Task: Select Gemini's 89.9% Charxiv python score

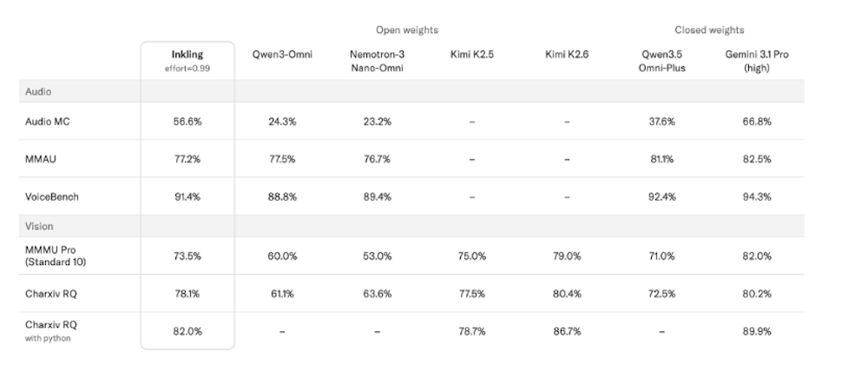Action: pyautogui.click(x=757, y=331)
